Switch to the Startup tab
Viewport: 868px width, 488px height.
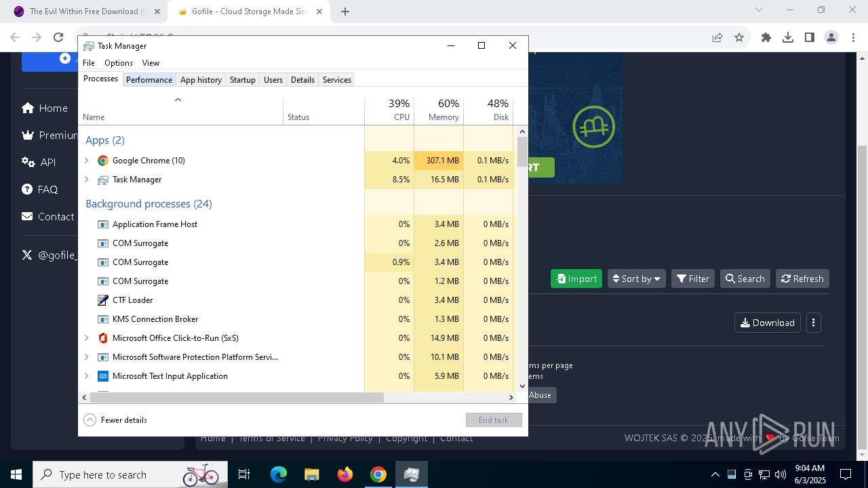pos(243,80)
